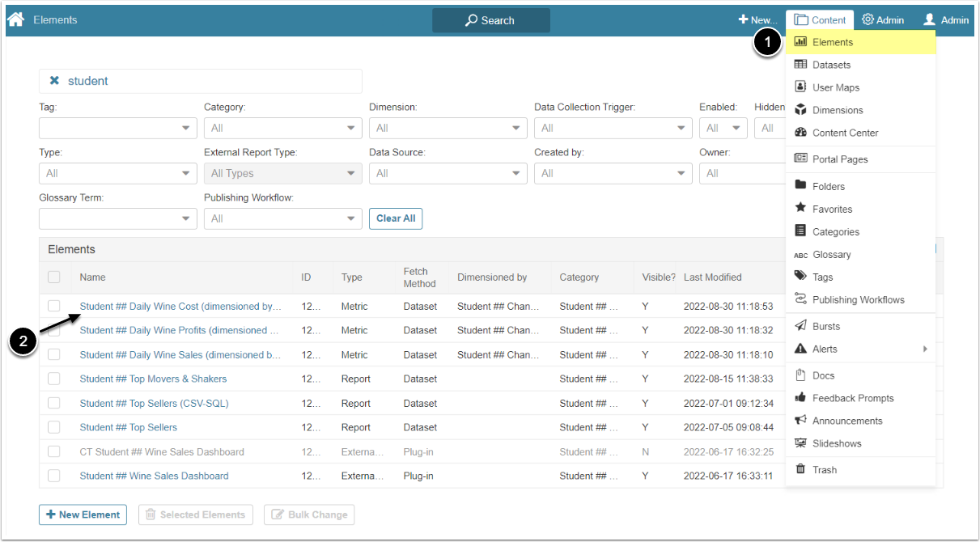The width and height of the screenshot is (980, 542).
Task: Tick checkbox for Student ## Daily Wine Cost
Action: click(54, 306)
